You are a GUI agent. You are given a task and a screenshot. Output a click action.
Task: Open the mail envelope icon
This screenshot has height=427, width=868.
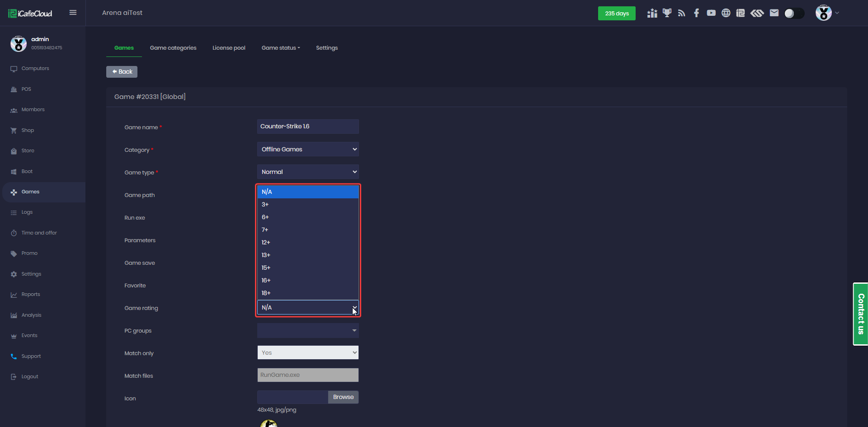coord(774,13)
